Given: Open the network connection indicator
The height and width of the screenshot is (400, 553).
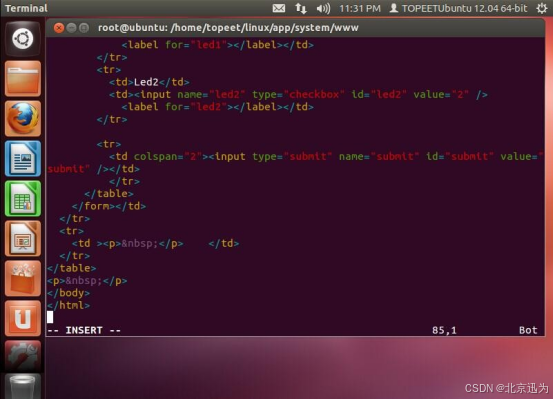Looking at the screenshot, I should (x=300, y=8).
